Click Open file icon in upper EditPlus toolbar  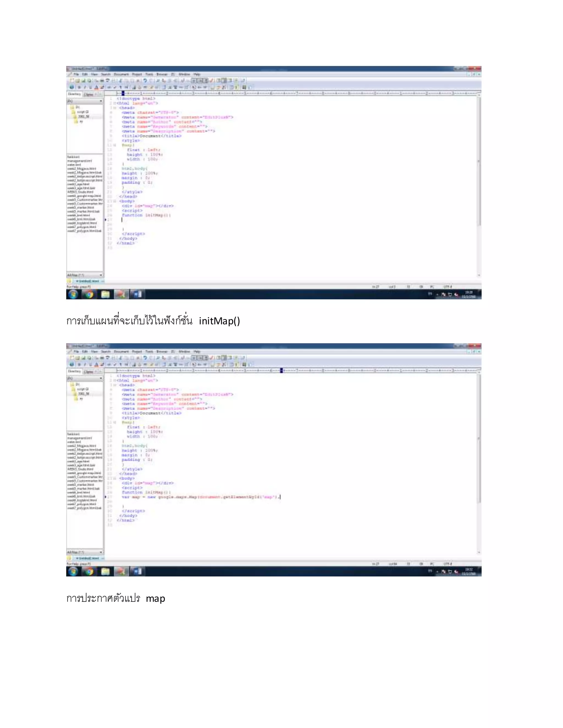[x=77, y=80]
